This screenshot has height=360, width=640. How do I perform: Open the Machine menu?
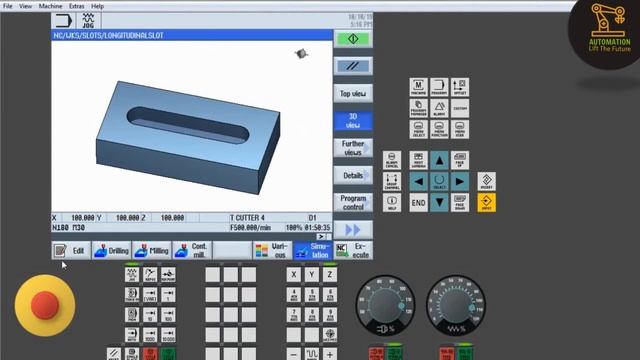click(51, 6)
